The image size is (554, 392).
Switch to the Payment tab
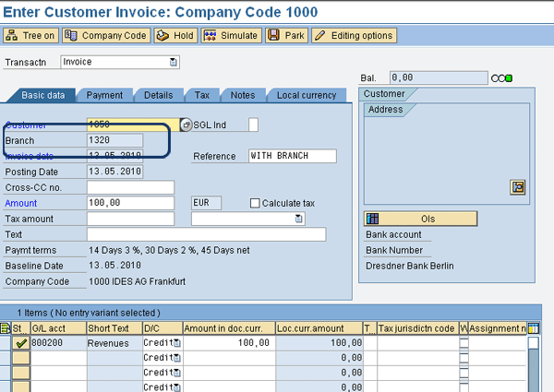pyautogui.click(x=103, y=95)
